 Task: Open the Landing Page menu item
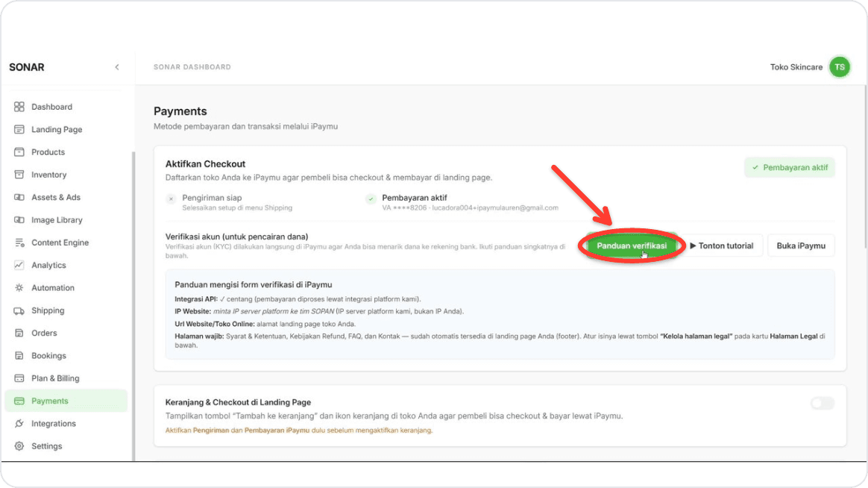click(x=66, y=129)
